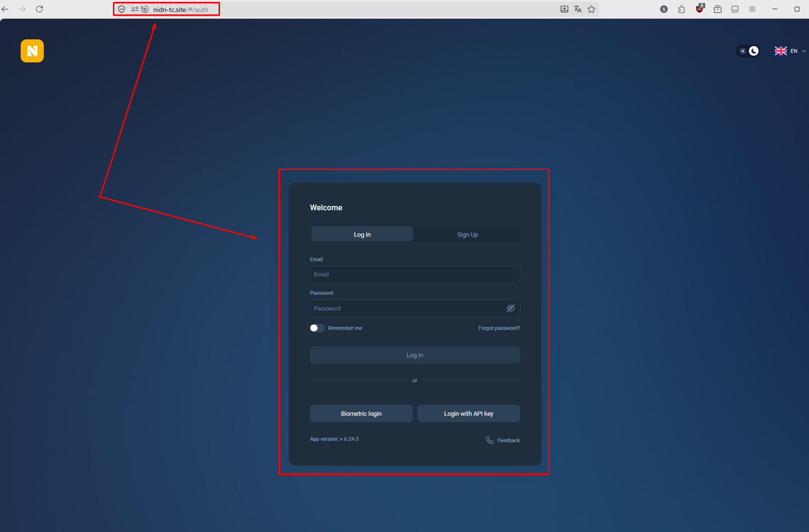Show password with the eye icon

[x=511, y=308]
